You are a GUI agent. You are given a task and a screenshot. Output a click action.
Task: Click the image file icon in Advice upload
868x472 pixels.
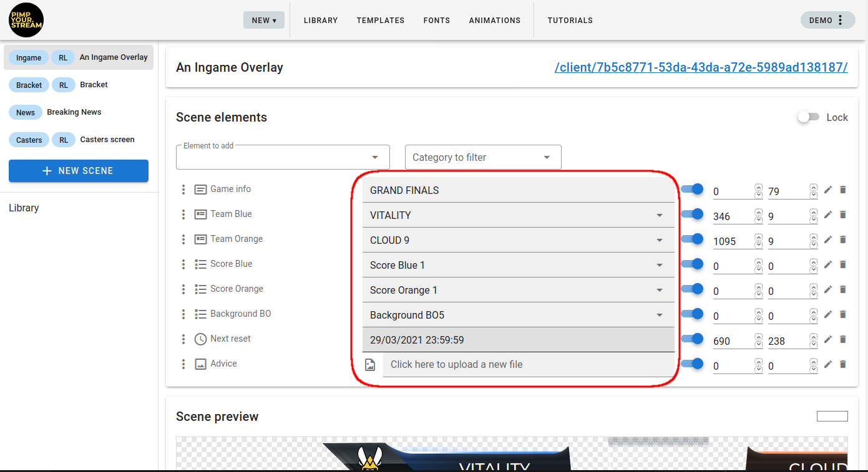tap(370, 365)
